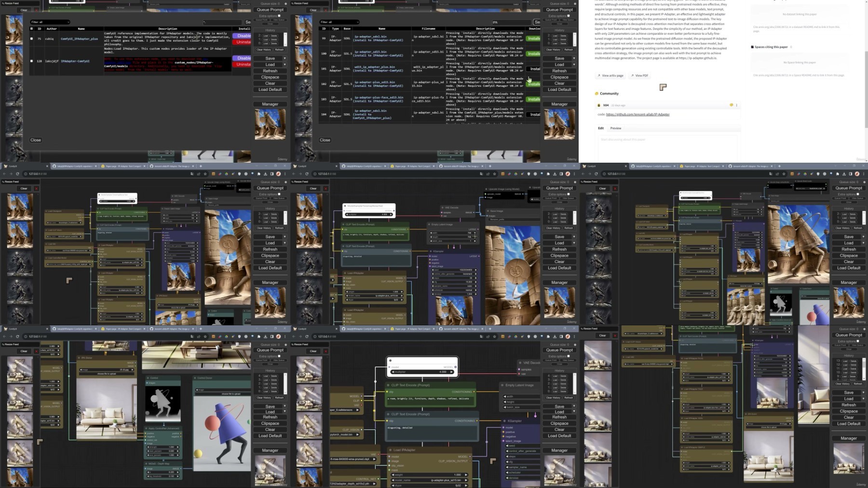Switch to Preview tab in comment editor
The image size is (868, 488).
tap(616, 128)
